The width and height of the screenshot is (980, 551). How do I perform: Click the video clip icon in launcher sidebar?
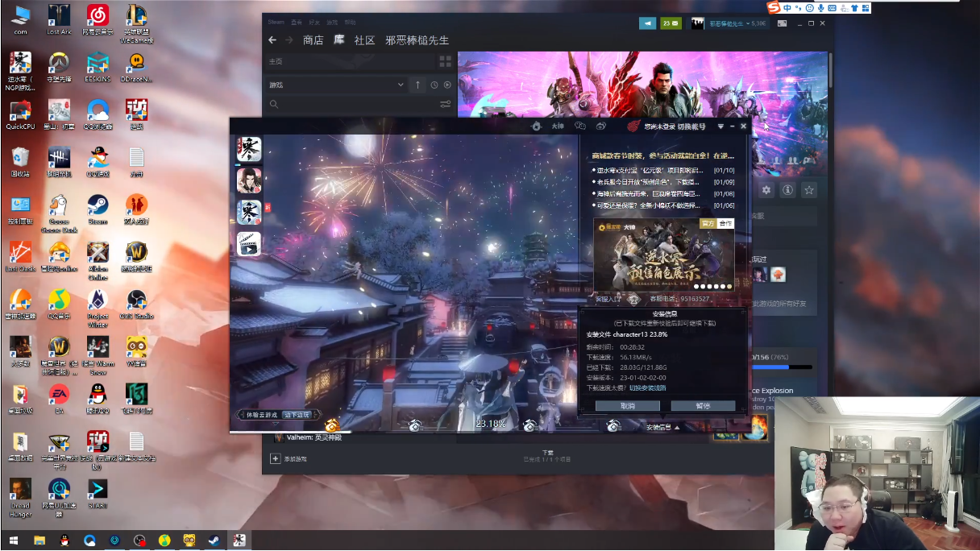pyautogui.click(x=248, y=244)
